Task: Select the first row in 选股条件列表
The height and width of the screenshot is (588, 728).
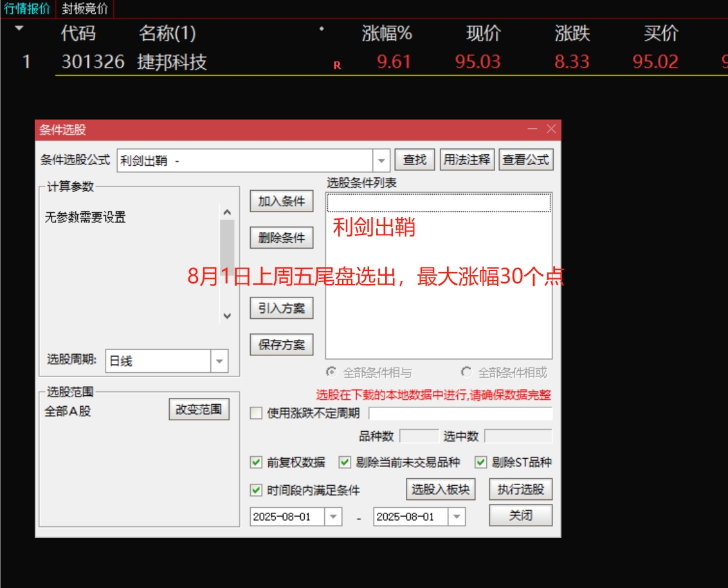Action: coord(439,203)
